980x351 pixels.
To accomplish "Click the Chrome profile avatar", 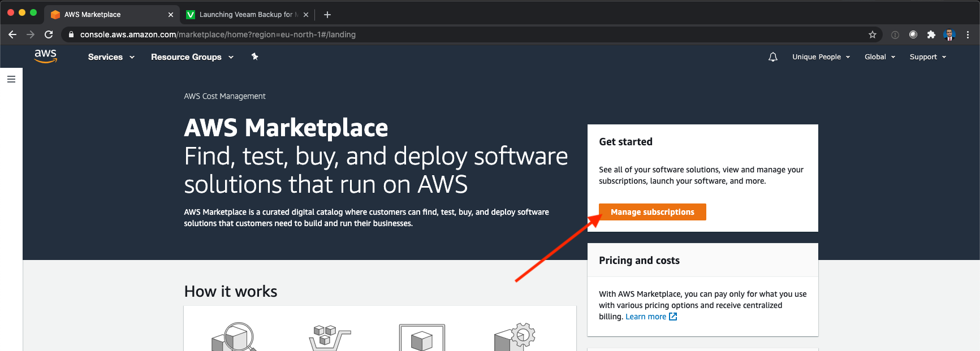I will [x=949, y=34].
